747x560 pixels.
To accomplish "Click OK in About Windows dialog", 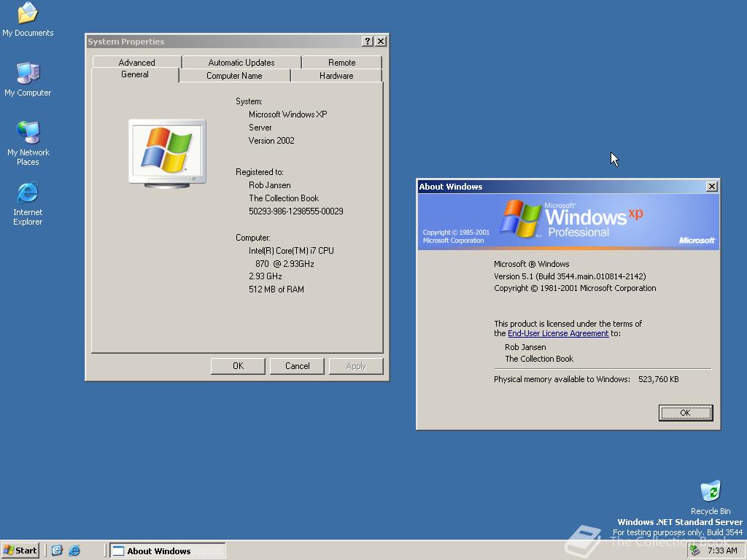I will coord(686,413).
